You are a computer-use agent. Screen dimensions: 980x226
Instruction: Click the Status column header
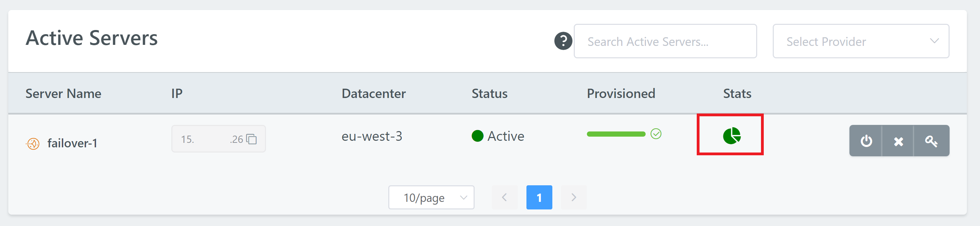[489, 94]
